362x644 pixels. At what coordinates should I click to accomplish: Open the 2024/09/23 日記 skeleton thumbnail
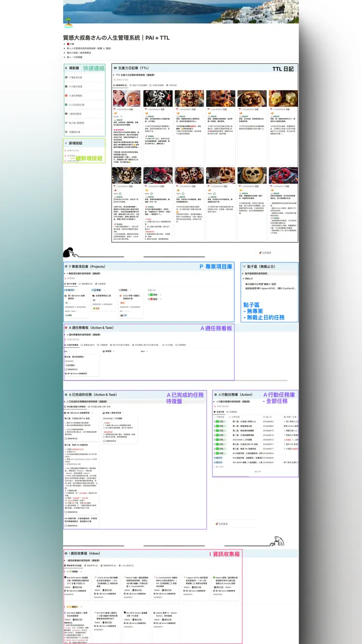pyautogui.click(x=158, y=98)
